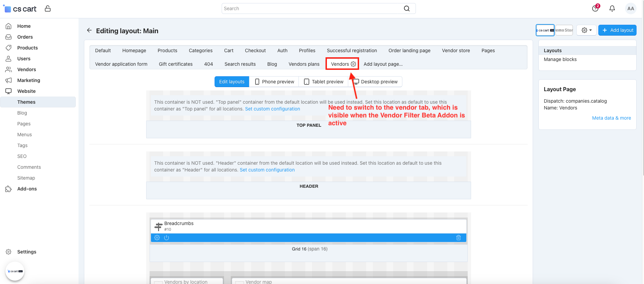Focus the top Search field
The width and height of the screenshot is (644, 284).
pos(318,8)
